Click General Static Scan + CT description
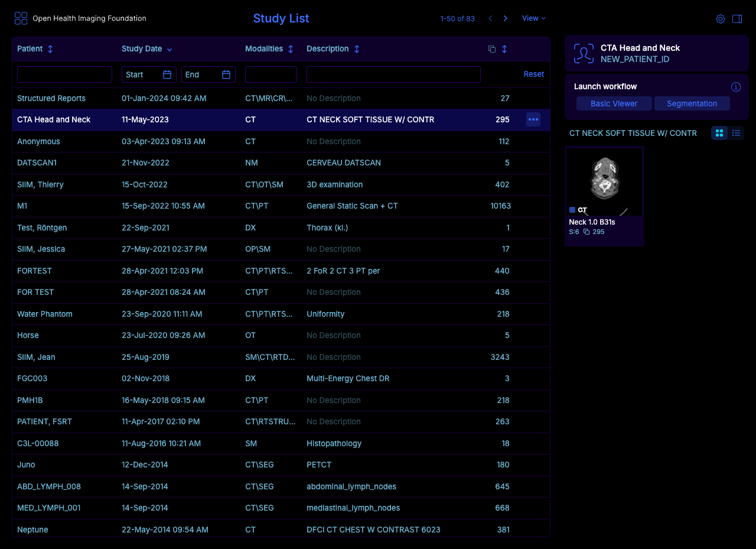Viewport: 756px width, 549px height. coord(352,206)
